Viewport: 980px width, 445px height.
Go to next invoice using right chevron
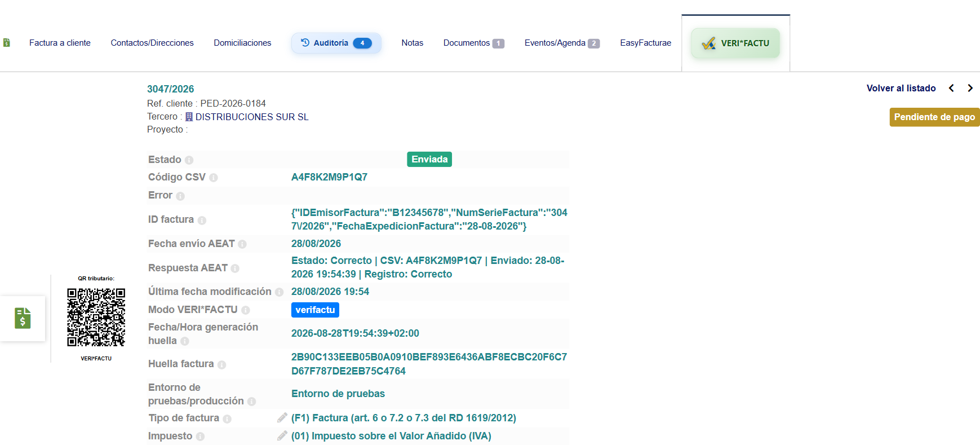970,88
